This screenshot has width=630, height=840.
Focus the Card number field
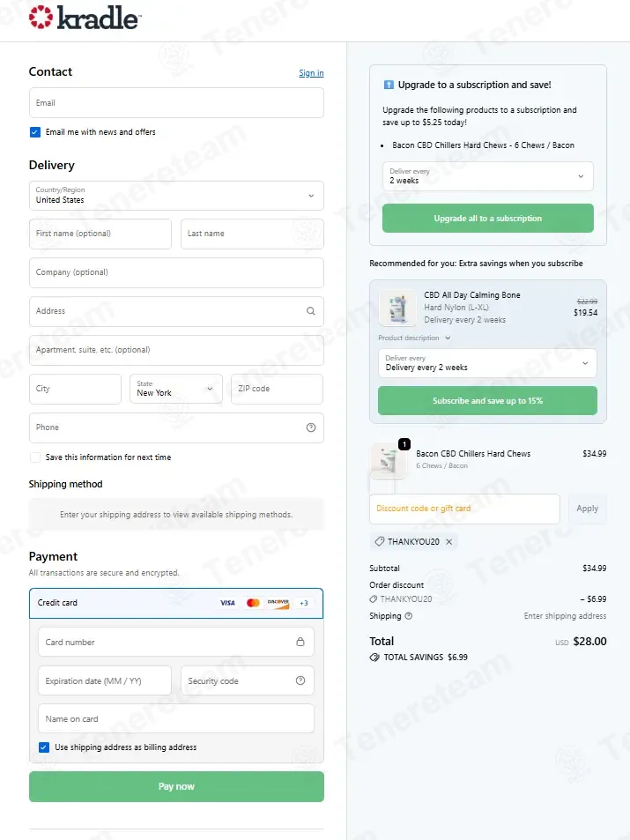coord(175,642)
